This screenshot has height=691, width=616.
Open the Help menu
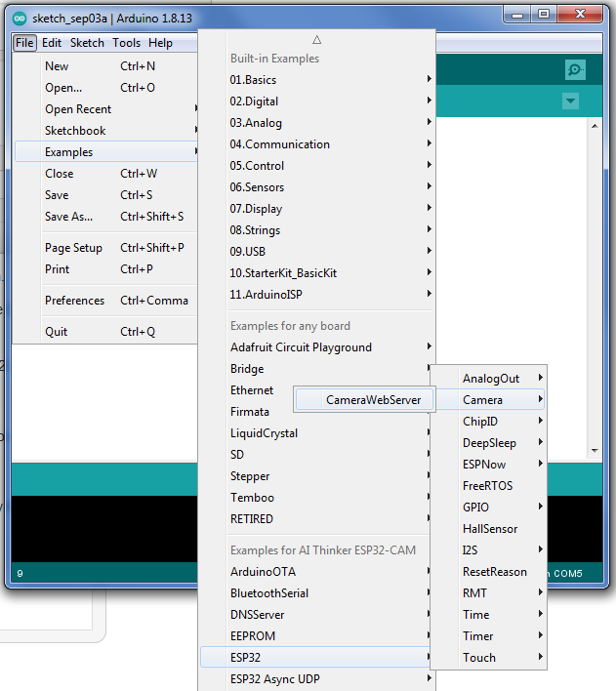pyautogui.click(x=160, y=43)
